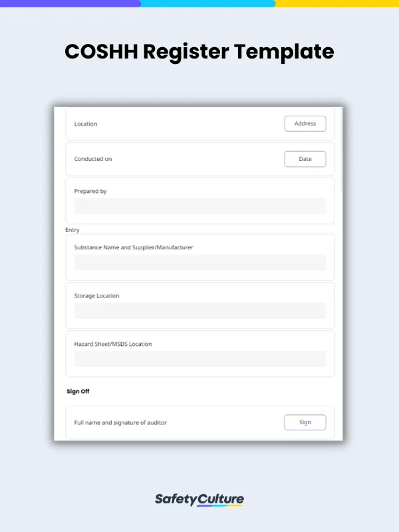Image resolution: width=399 pixels, height=532 pixels.
Task: Select the COSHH Register Template heading
Action: 199,52
